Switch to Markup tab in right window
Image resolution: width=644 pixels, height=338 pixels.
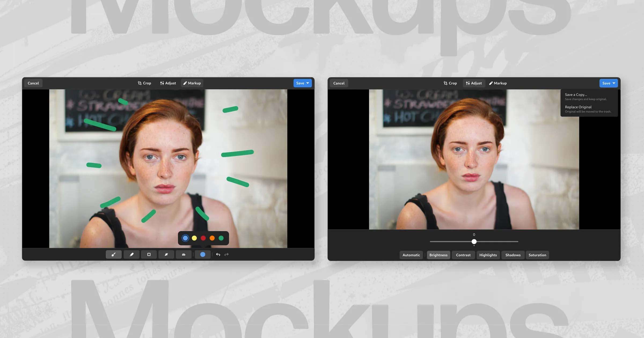coord(498,83)
